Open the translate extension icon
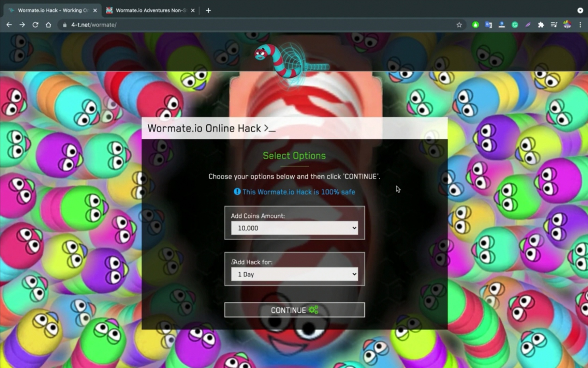This screenshot has width=588, height=368. [x=488, y=25]
